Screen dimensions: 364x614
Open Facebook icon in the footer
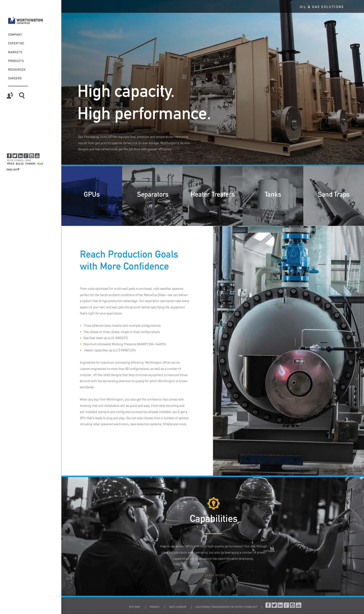tap(268, 605)
